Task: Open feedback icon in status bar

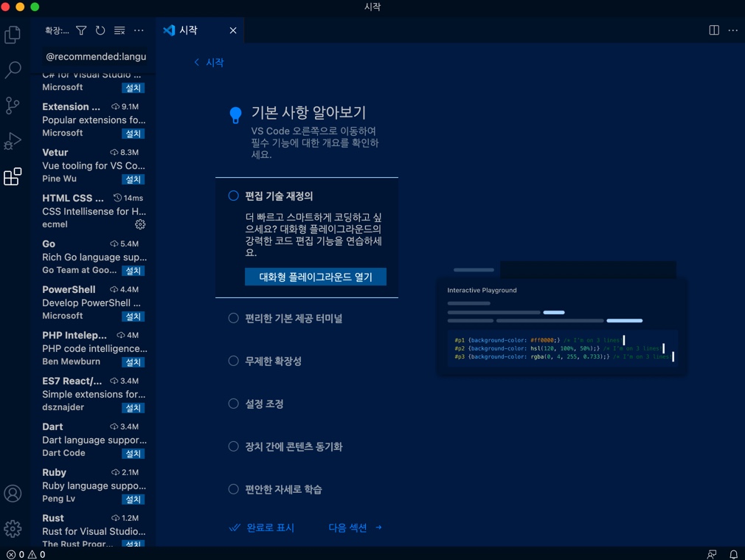Action: pyautogui.click(x=711, y=554)
